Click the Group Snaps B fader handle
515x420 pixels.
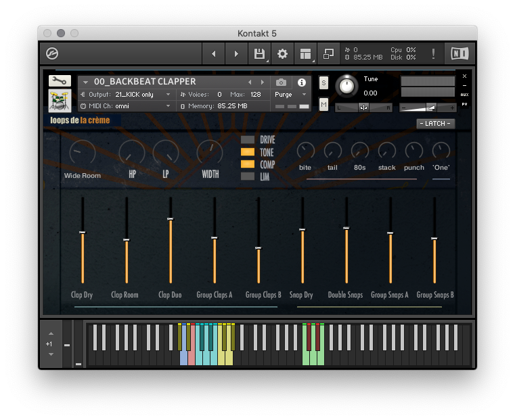(x=434, y=239)
